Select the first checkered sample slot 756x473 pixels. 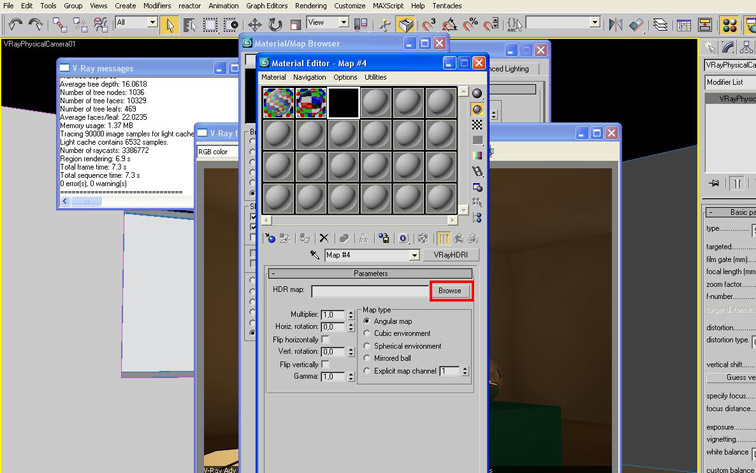click(x=278, y=103)
